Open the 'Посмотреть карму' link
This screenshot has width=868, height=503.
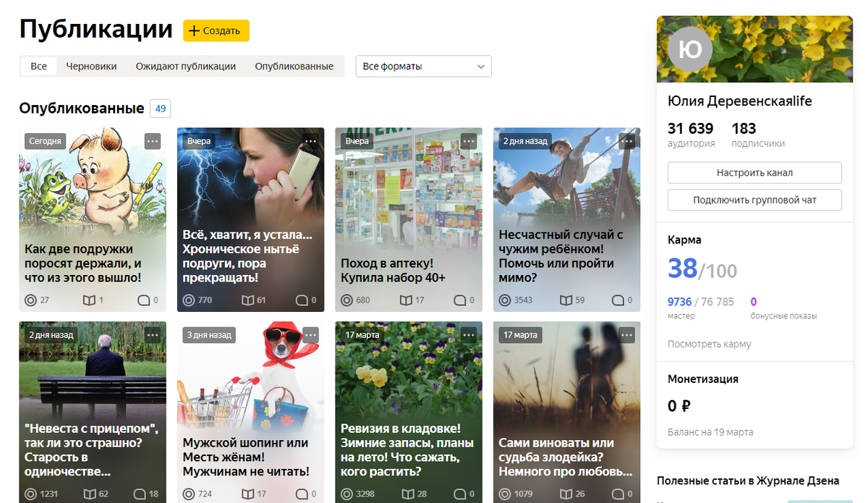(710, 344)
